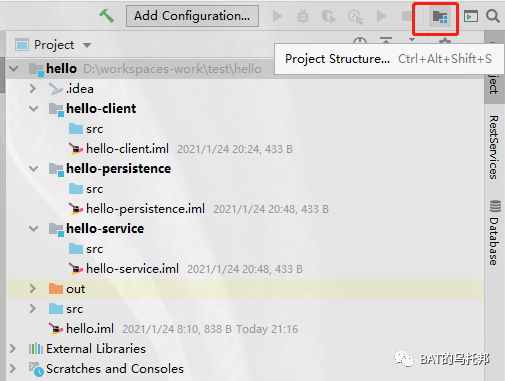The image size is (505, 381).
Task: Select the orange out folder icon
Action: (x=56, y=289)
